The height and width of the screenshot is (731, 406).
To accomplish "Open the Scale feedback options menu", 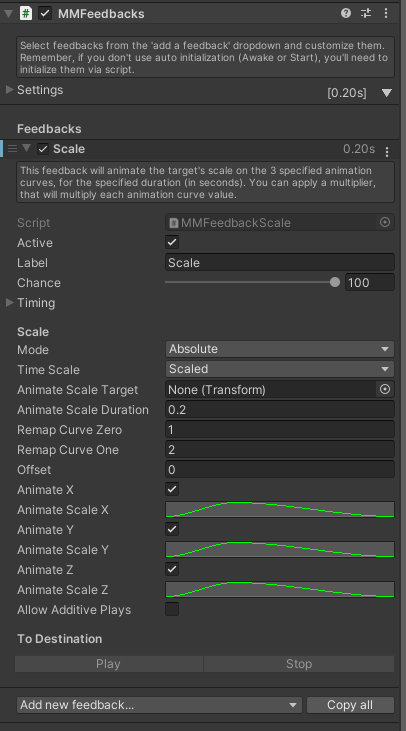I will coord(386,152).
